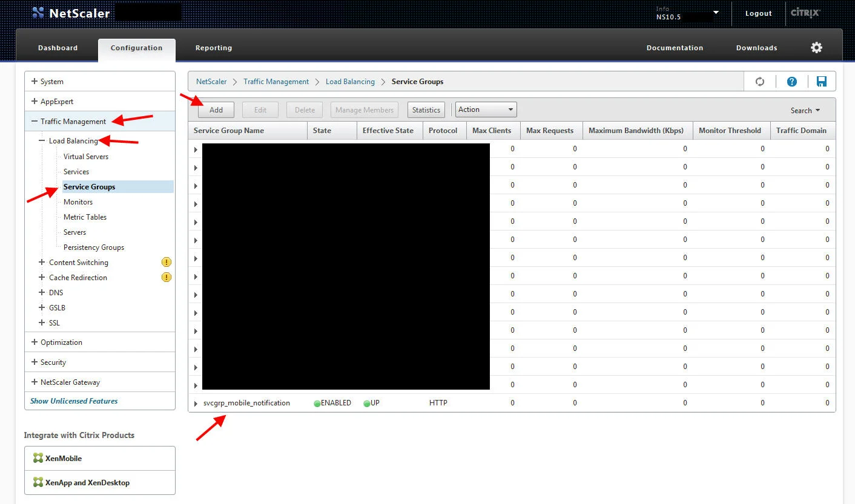Follow the Traffic Management breadcrumb link
This screenshot has height=504, width=855.
[276, 81]
